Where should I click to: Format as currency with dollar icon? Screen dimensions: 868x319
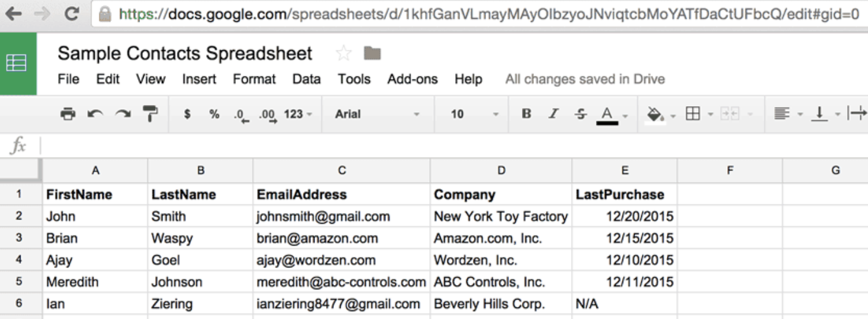(x=187, y=114)
